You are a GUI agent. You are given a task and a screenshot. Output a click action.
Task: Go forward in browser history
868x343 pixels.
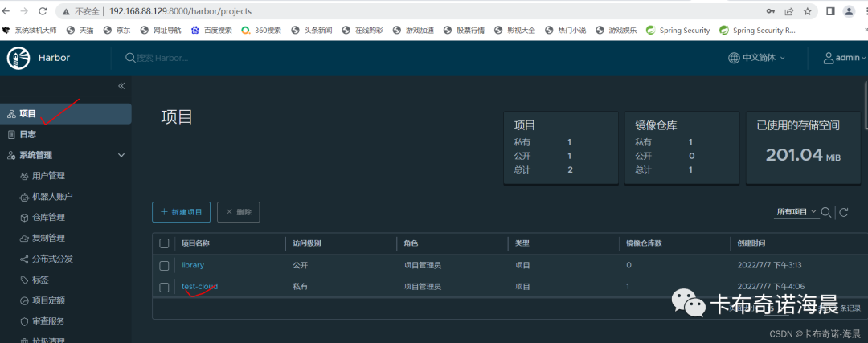click(25, 11)
